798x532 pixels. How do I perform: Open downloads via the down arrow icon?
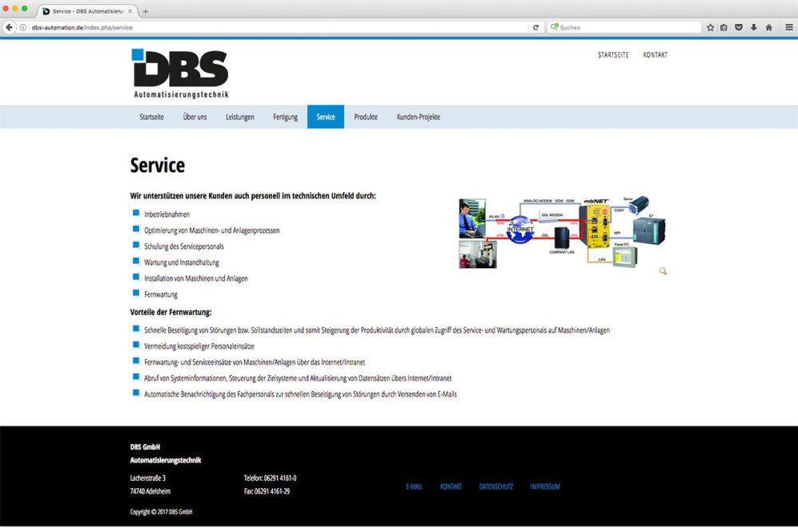pyautogui.click(x=752, y=26)
